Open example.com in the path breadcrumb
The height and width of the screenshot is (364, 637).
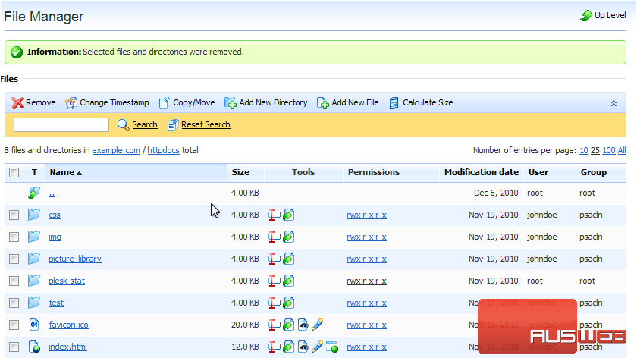[116, 150]
